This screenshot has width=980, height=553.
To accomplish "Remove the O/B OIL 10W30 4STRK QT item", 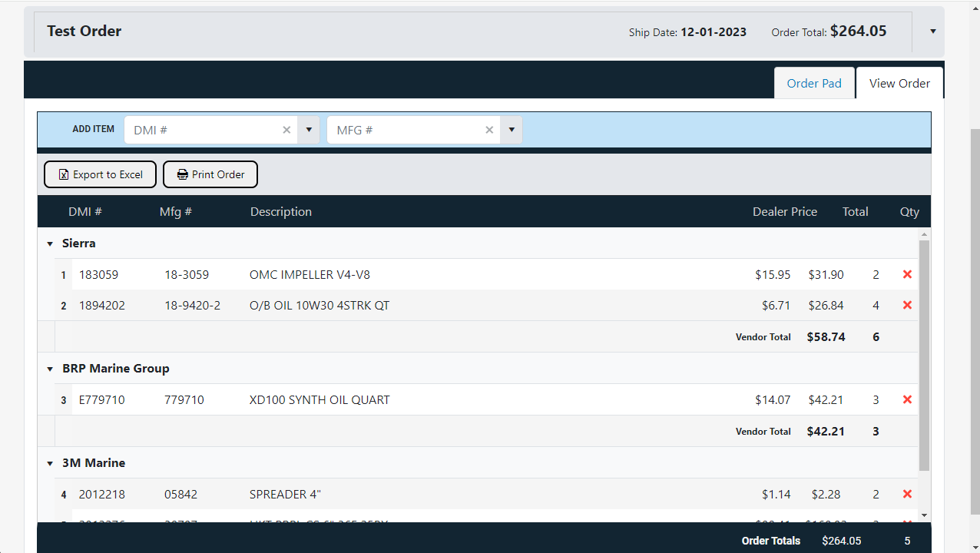I will 907,305.
